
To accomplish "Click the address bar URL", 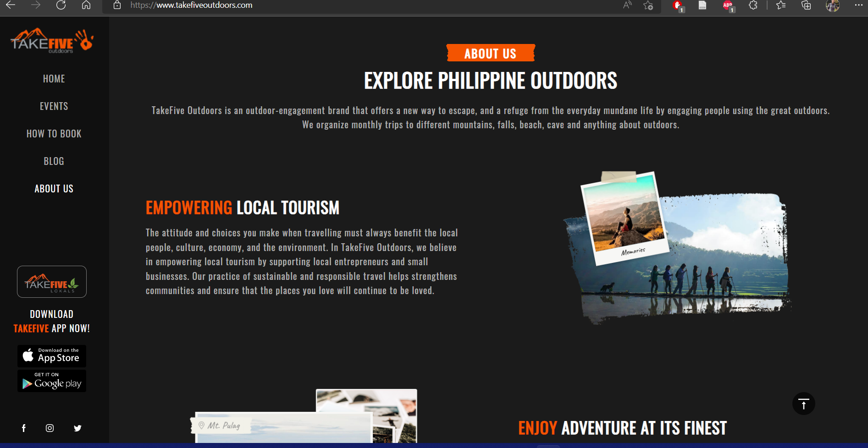I will [x=191, y=5].
